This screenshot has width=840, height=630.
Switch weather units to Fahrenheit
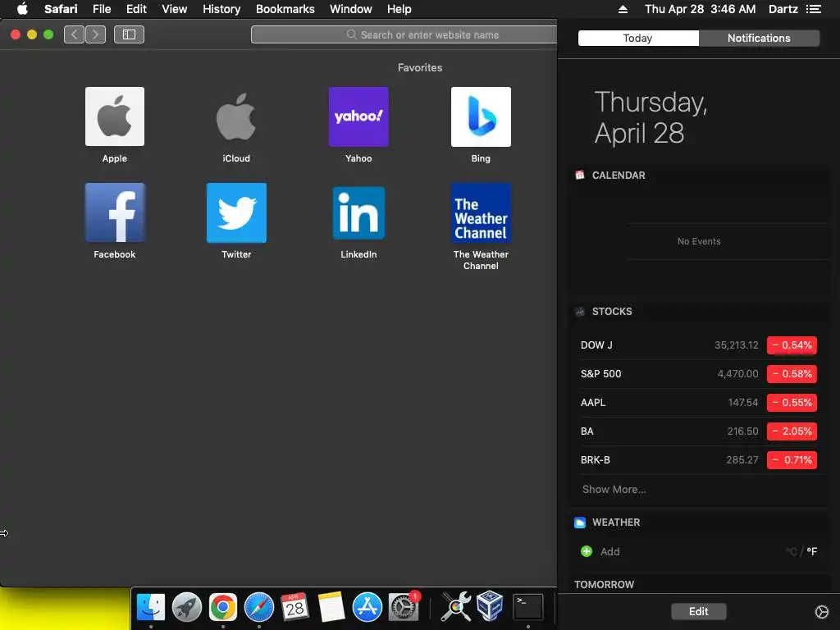tap(811, 551)
